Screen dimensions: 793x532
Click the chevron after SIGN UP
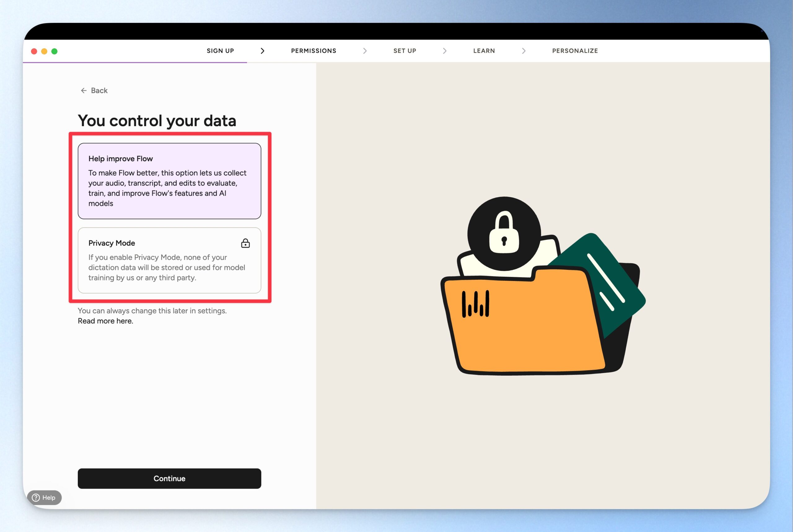262,51
